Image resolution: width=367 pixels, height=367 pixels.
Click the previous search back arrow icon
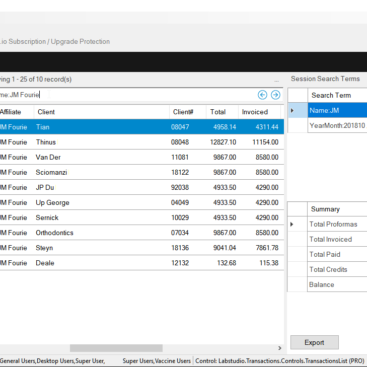pyautogui.click(x=262, y=95)
